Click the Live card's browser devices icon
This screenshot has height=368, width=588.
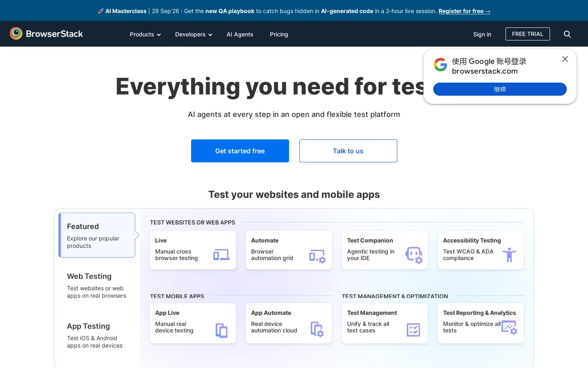tap(221, 255)
